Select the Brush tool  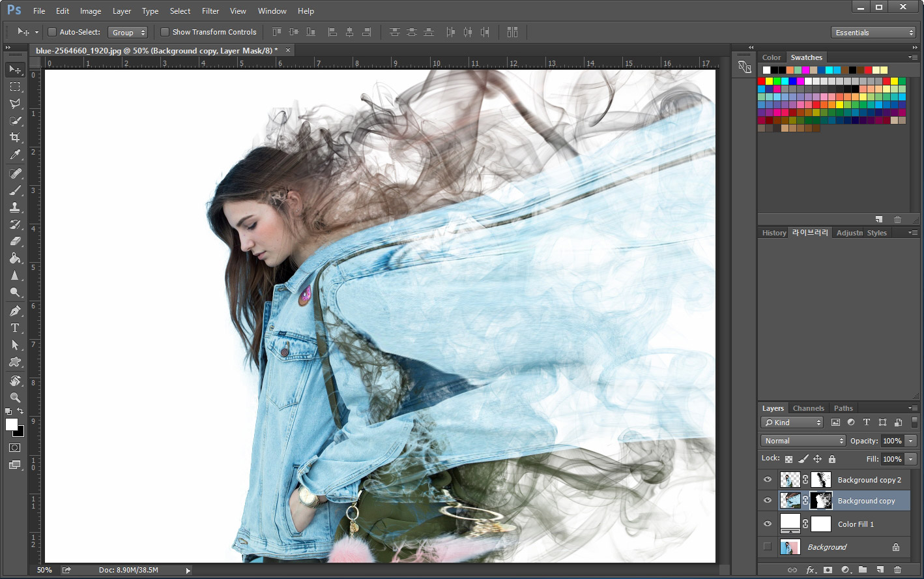(x=15, y=190)
